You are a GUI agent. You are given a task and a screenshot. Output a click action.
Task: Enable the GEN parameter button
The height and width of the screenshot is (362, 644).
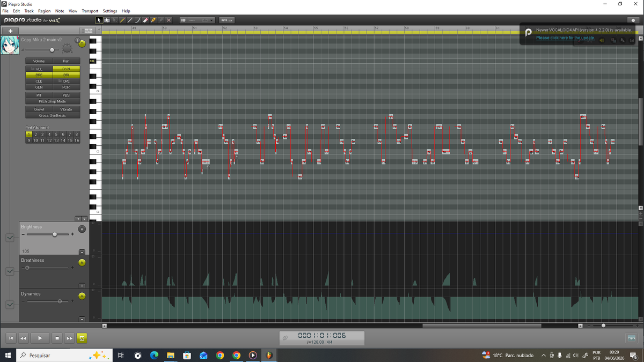[39, 87]
